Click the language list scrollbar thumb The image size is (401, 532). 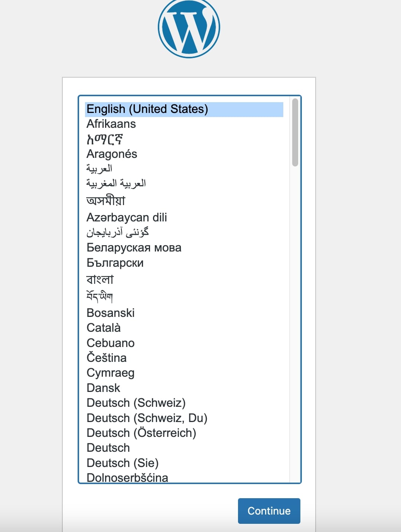click(x=295, y=132)
